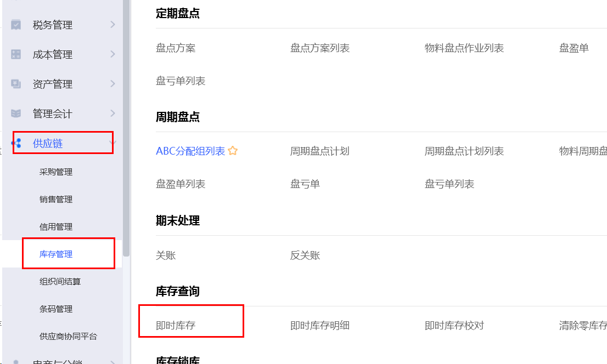607x364 pixels.
Task: Click the 反关账 link
Action: coord(305,255)
